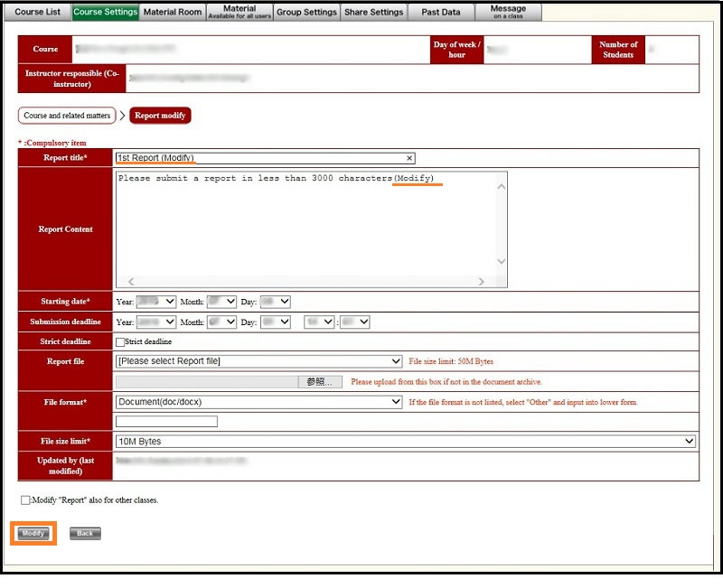Go to the Past Data tab

(441, 12)
